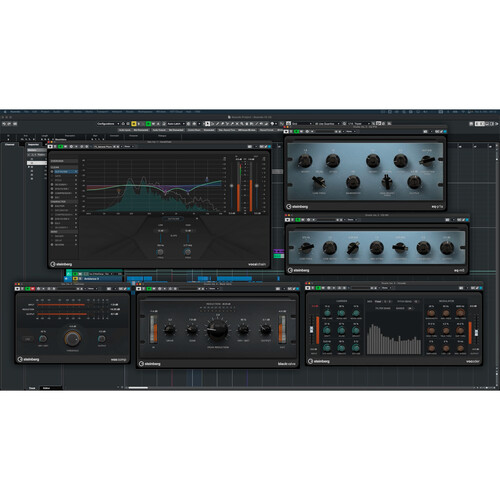500x500 pixels.
Task: Select the highlighted Object Selection arrow tool
Action: (207, 124)
